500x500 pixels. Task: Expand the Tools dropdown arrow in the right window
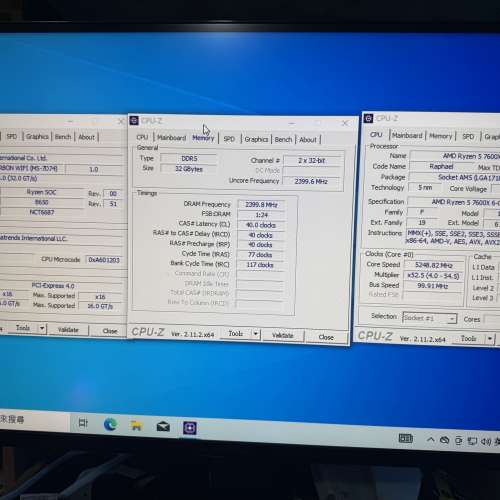click(x=490, y=339)
